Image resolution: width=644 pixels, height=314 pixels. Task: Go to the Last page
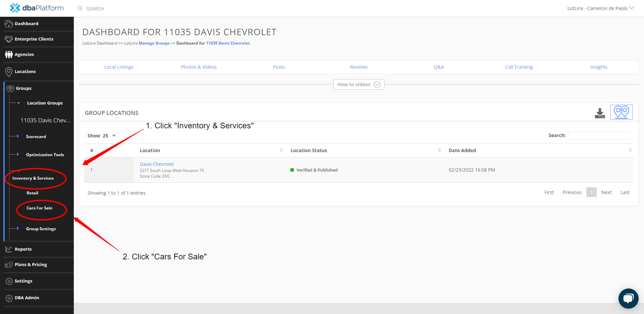tap(625, 192)
